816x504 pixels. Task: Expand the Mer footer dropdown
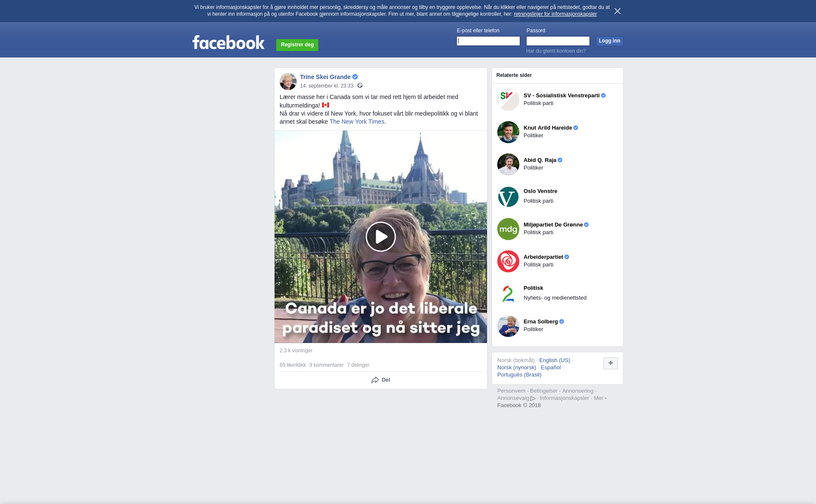(600, 398)
